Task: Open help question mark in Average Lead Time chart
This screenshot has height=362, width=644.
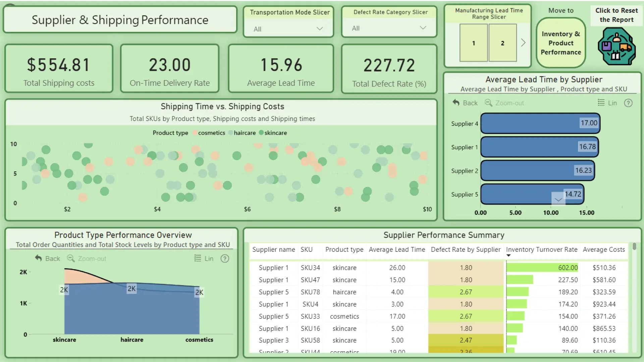Action: tap(628, 103)
